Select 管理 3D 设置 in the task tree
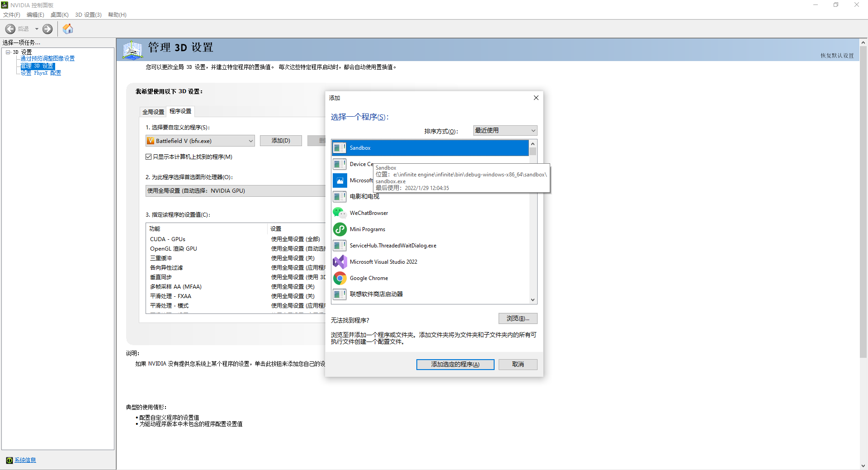 click(37, 66)
